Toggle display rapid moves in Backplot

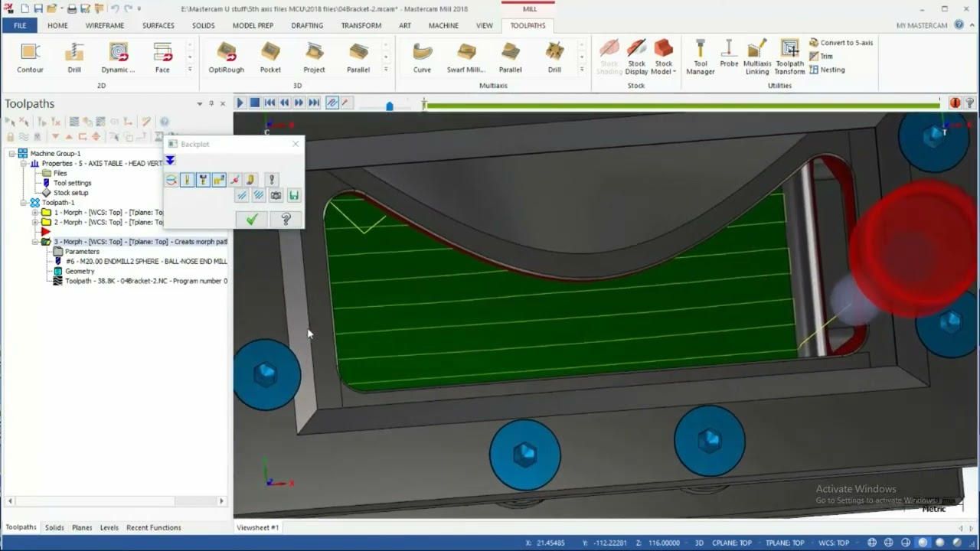pyautogui.click(x=219, y=180)
